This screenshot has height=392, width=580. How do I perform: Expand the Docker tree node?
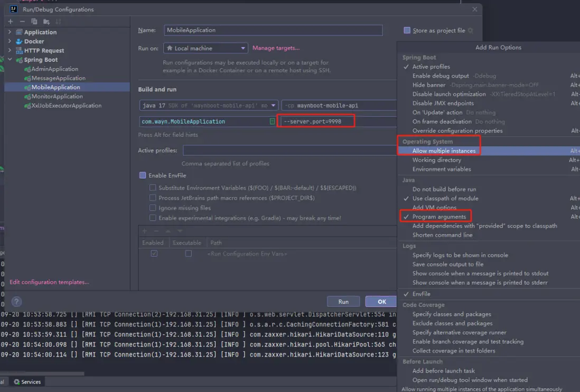[10, 41]
